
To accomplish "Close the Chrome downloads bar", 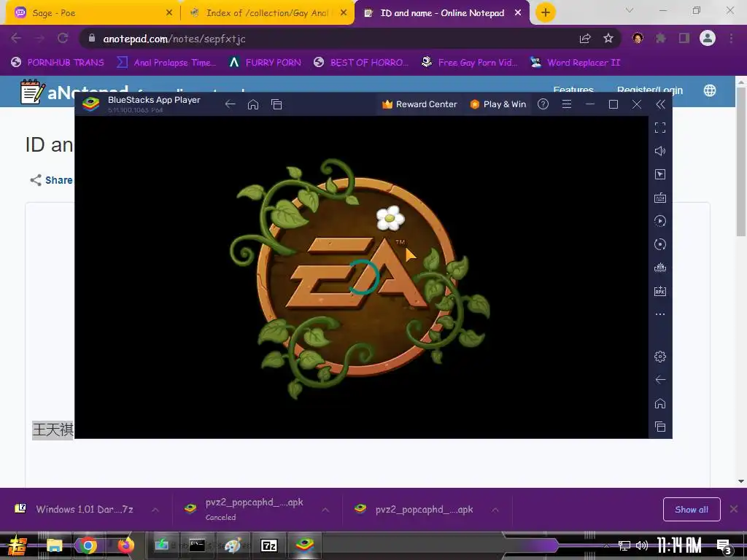I will tap(734, 510).
